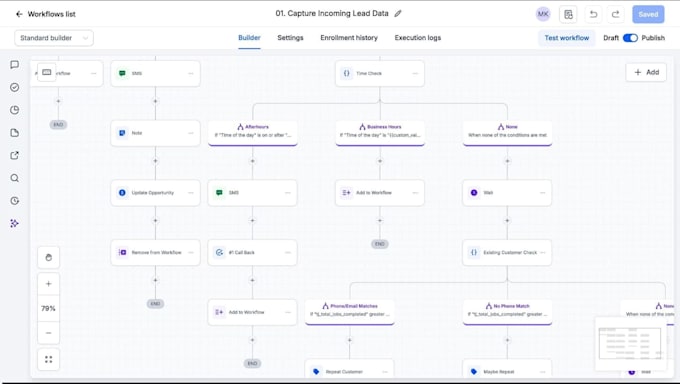The height and width of the screenshot is (384, 680).
Task: Click the redo arrow icon
Action: [x=615, y=14]
